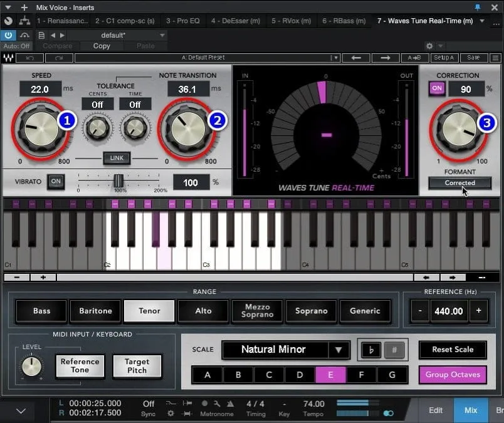The height and width of the screenshot is (423, 504).
Task: Click the Correction percent value 90
Action: 466,89
